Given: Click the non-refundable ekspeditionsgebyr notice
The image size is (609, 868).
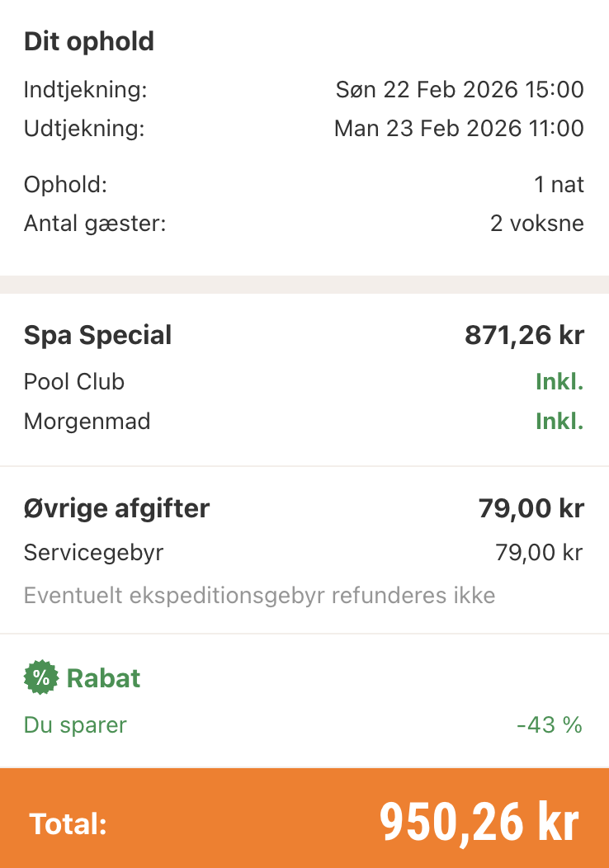Looking at the screenshot, I should coord(259,595).
